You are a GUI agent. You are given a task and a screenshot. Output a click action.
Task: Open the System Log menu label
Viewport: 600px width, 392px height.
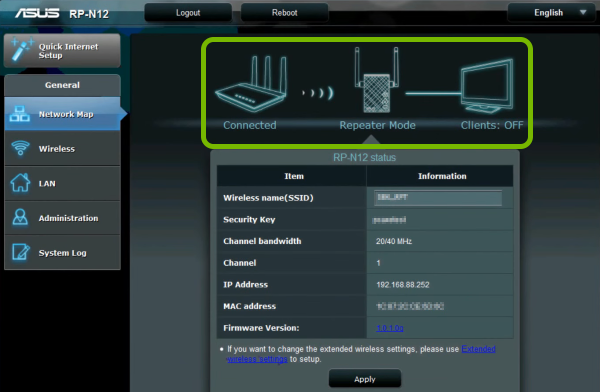click(62, 253)
